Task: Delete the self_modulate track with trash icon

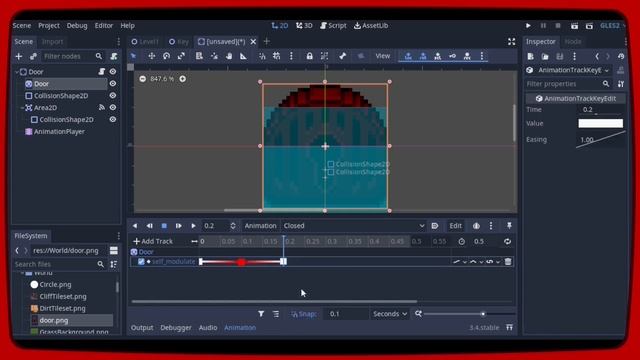Action: (508, 262)
